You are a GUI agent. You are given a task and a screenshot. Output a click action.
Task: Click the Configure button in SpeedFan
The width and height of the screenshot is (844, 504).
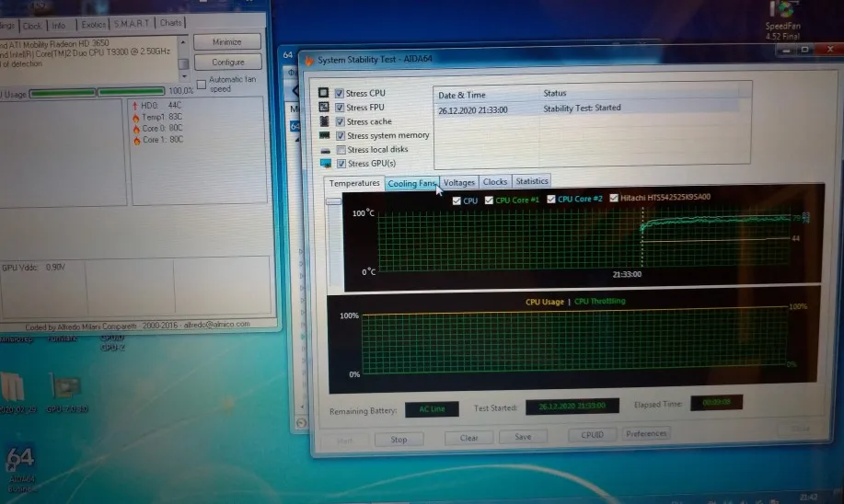[227, 62]
